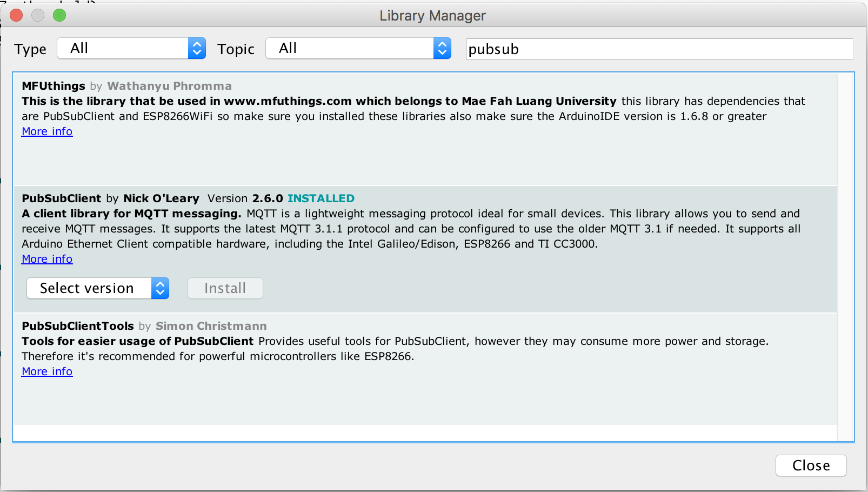This screenshot has width=868, height=492.
Task: Open the Topic filter dropdown
Action: coord(358,49)
